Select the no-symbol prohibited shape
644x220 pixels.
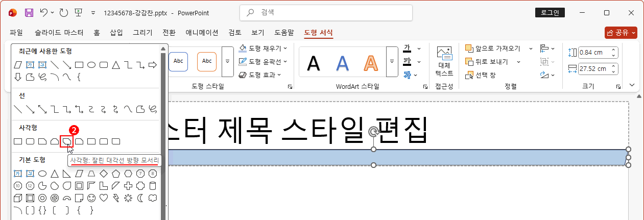pos(55,198)
